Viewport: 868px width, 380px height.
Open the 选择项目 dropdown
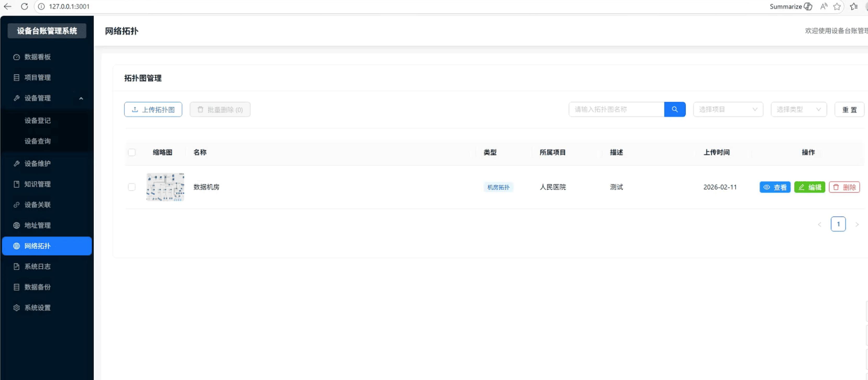pyautogui.click(x=728, y=110)
